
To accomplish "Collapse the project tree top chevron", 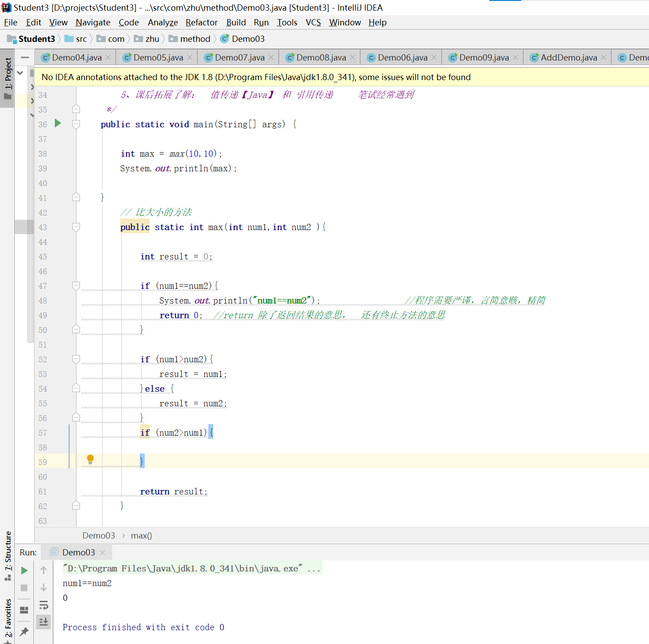I will [20, 73].
